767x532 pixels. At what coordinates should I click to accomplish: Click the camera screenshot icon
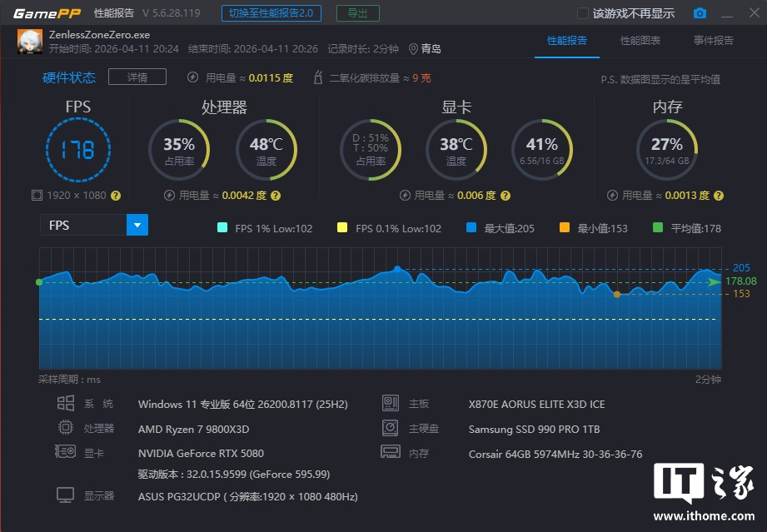click(x=700, y=13)
